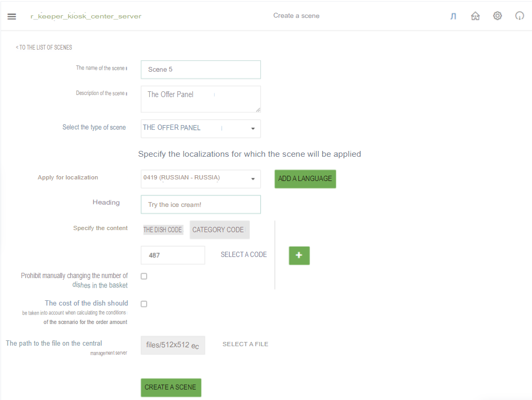Toggle cost of dish should be counted checkbox
Viewport: 532px width, 400px height.
tap(144, 304)
